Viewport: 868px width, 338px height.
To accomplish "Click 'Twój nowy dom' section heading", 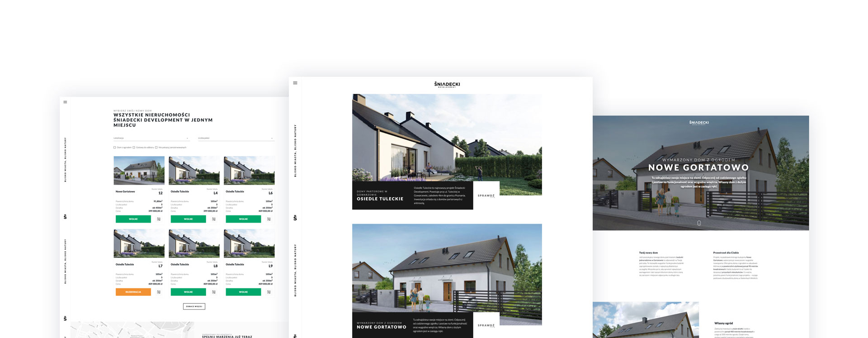I will click(x=648, y=252).
